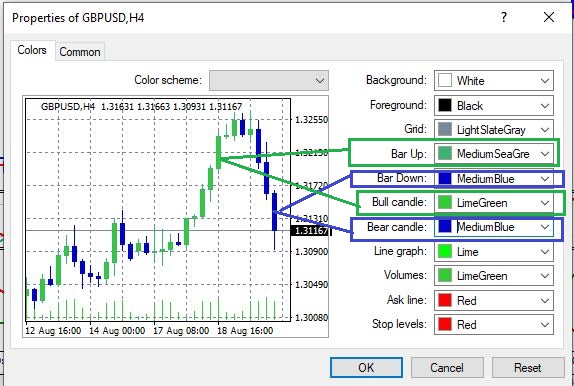Click the LightSlateGray Grid swatch
Screen dimensions: 574x386
[x=445, y=130]
